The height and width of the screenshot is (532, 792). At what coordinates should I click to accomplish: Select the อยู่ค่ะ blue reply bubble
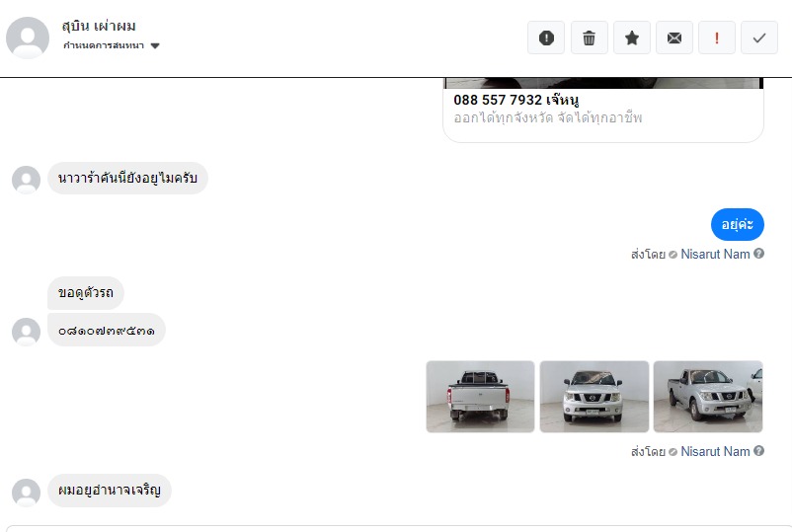click(738, 225)
